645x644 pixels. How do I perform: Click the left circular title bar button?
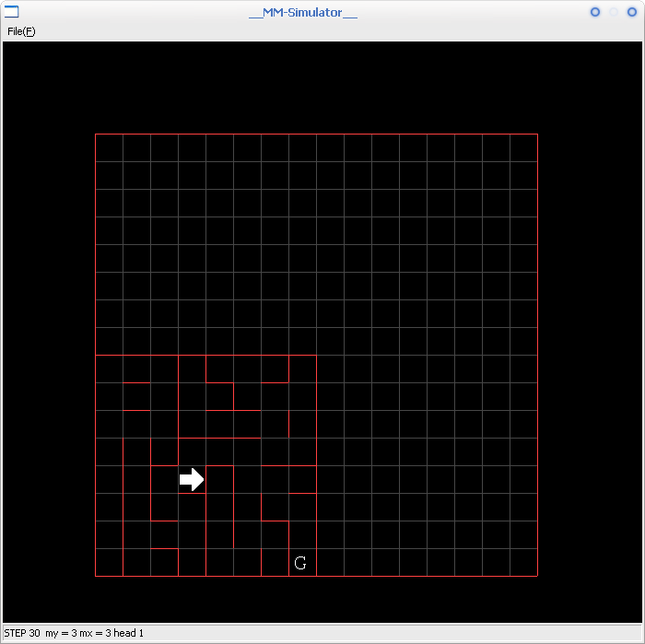click(x=595, y=12)
